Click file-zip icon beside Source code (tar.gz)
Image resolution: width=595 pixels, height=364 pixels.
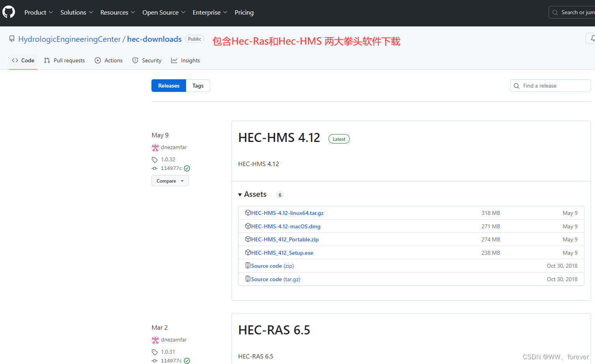pos(248,279)
